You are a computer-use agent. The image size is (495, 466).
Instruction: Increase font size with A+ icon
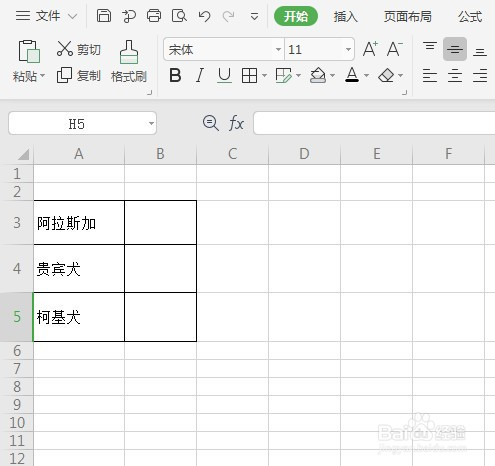[x=370, y=49]
